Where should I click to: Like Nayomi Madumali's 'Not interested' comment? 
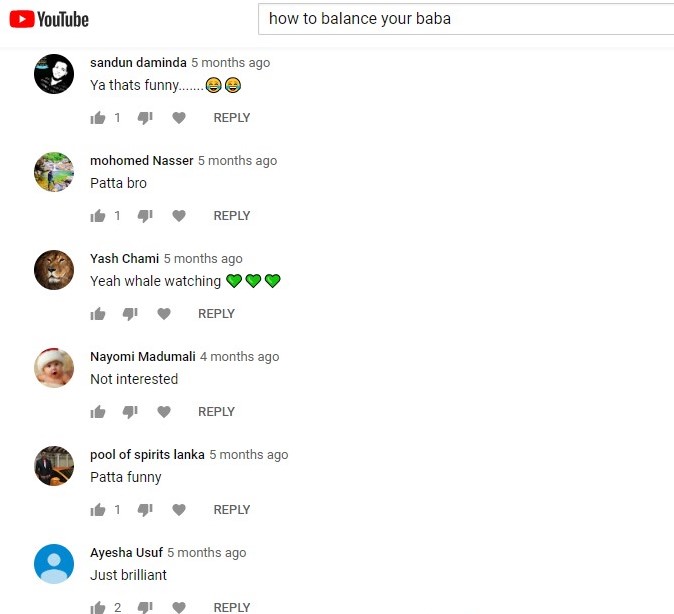tap(98, 412)
